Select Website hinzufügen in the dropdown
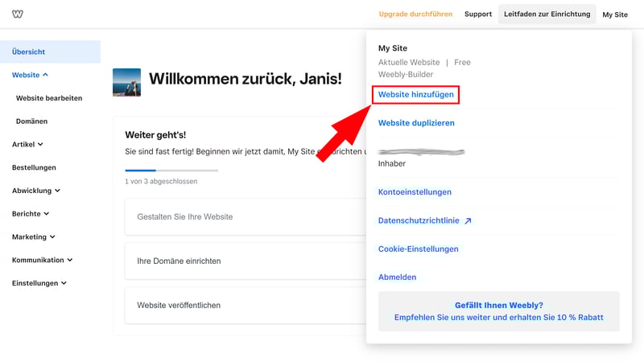This screenshot has width=644, height=362. [x=416, y=95]
